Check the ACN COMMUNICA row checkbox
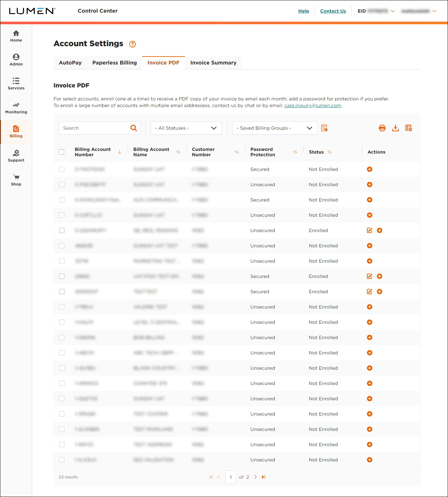This screenshot has width=448, height=497. click(62, 200)
